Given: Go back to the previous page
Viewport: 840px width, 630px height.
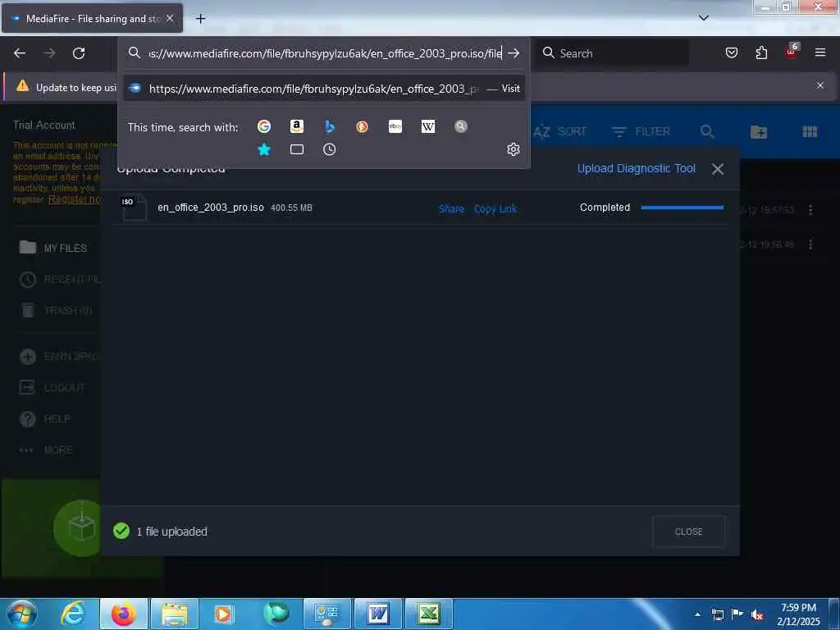Looking at the screenshot, I should (20, 53).
